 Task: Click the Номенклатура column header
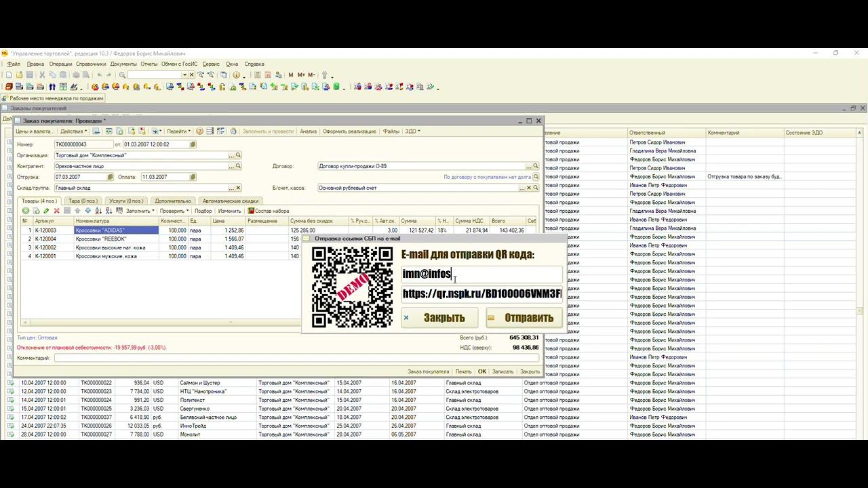[117, 221]
